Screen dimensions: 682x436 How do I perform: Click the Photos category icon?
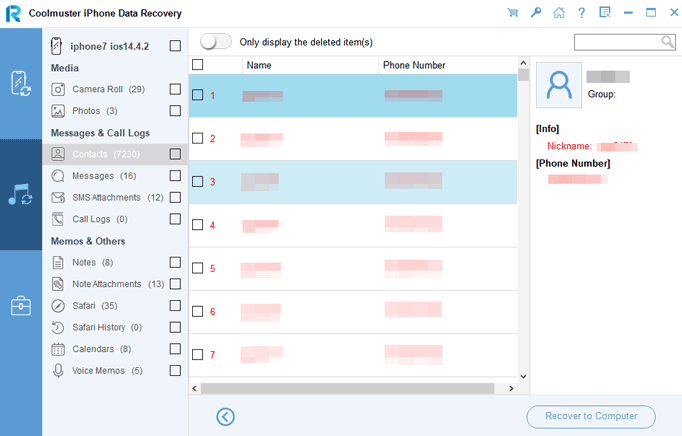pos(58,111)
